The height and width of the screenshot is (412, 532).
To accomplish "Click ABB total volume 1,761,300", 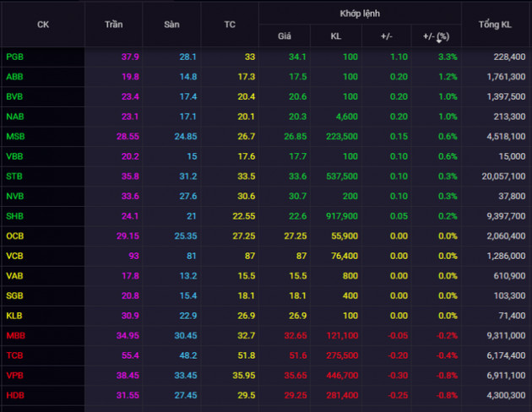I will tap(506, 77).
